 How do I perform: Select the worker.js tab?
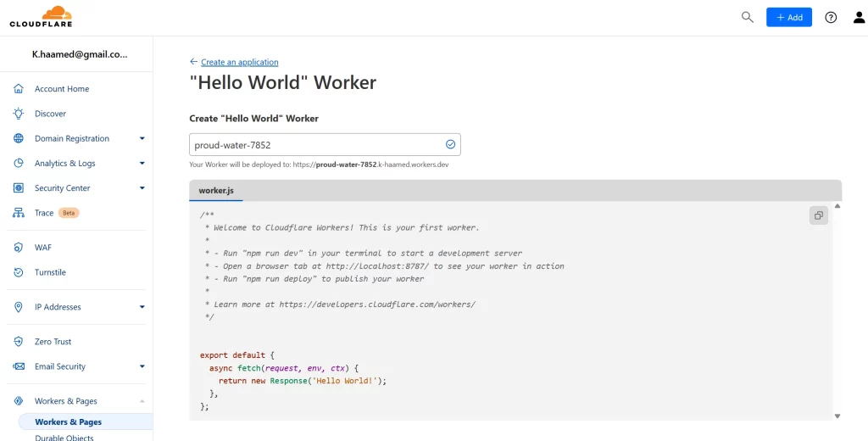coord(216,191)
